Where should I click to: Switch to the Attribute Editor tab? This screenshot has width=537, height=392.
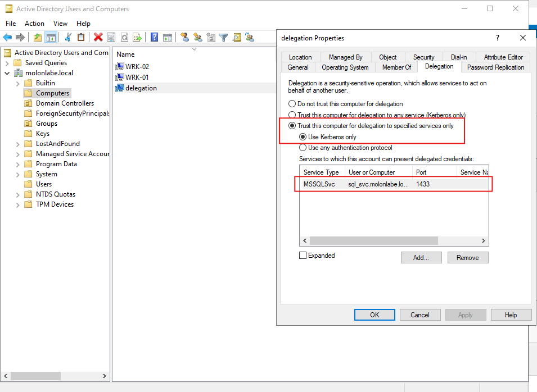click(503, 57)
